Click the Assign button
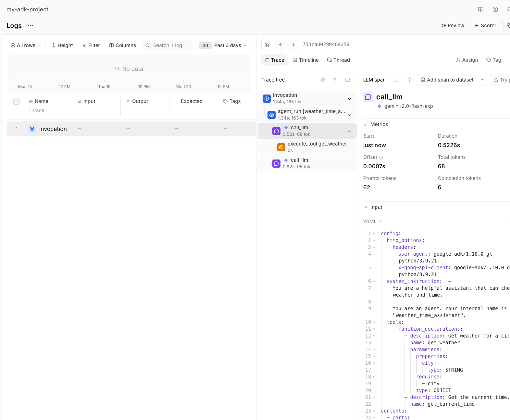The width and height of the screenshot is (510, 420). point(467,60)
